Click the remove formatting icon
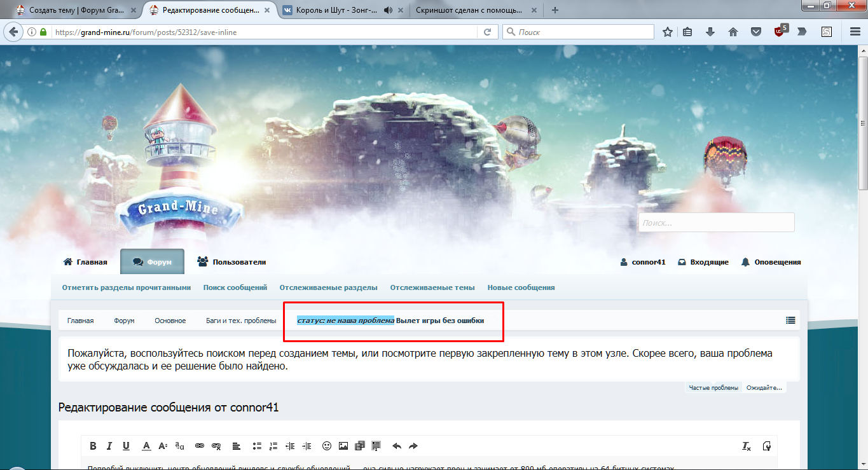The width and height of the screenshot is (868, 470). point(747,446)
